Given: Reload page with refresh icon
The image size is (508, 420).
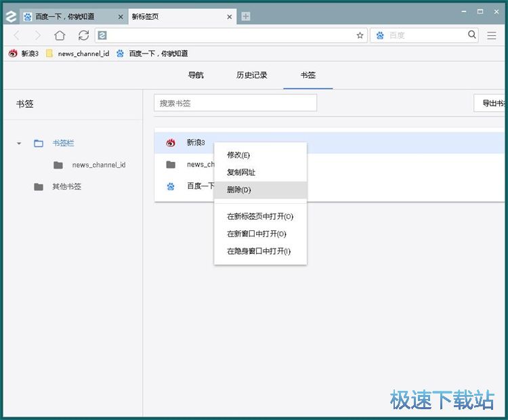Looking at the screenshot, I should pyautogui.click(x=83, y=35).
